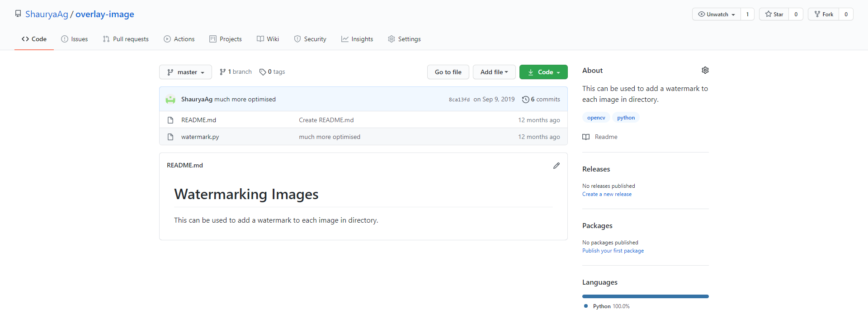
Task: Open the watermark.py file
Action: pos(200,137)
